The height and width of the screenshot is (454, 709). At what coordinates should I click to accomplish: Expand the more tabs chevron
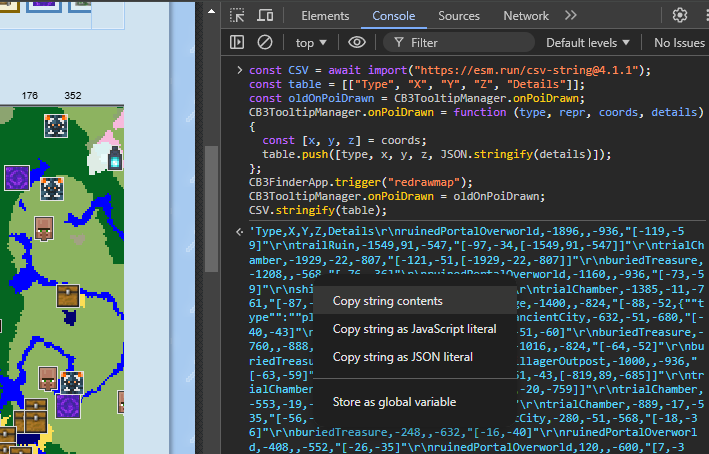pos(570,16)
